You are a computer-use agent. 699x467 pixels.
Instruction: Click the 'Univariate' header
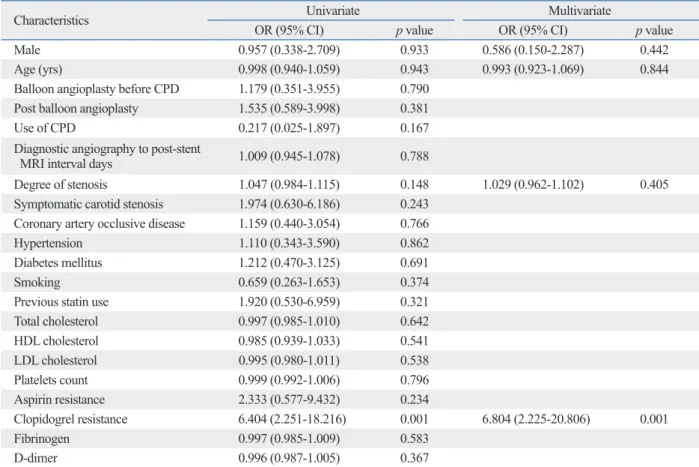(x=333, y=11)
